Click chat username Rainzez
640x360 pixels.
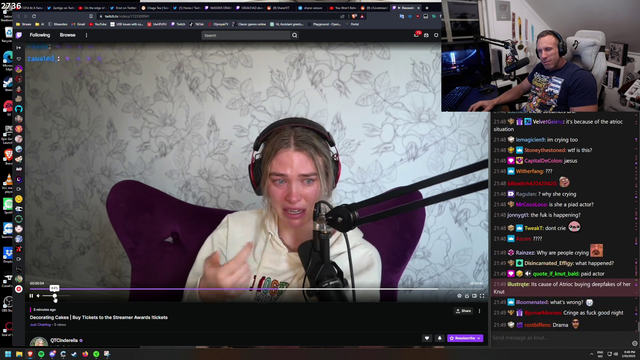point(525,253)
